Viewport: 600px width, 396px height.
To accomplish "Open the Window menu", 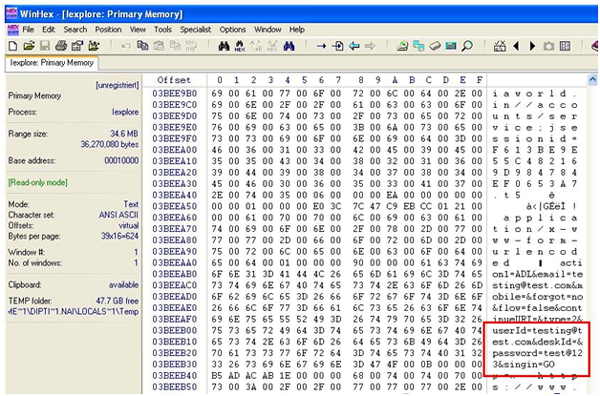I will point(268,29).
